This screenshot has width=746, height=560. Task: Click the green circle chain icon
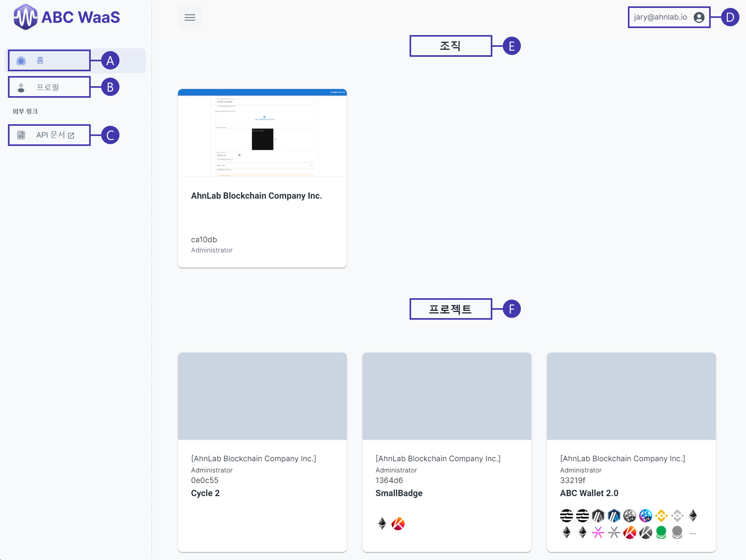661,533
